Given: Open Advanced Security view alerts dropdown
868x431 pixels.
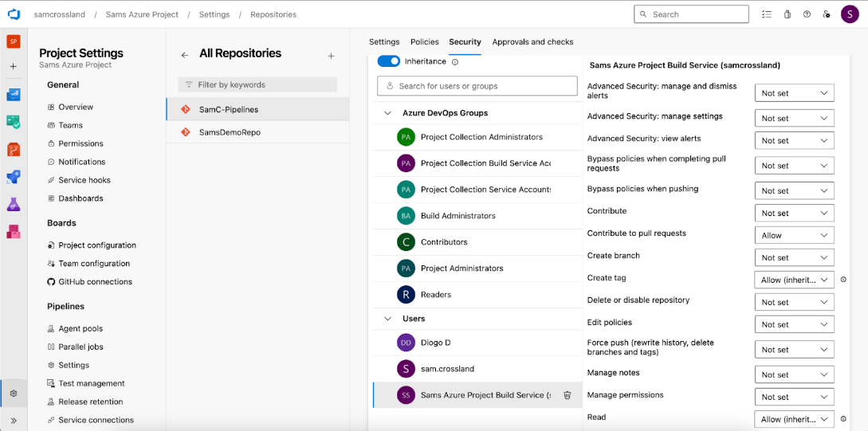Looking at the screenshot, I should pyautogui.click(x=795, y=140).
